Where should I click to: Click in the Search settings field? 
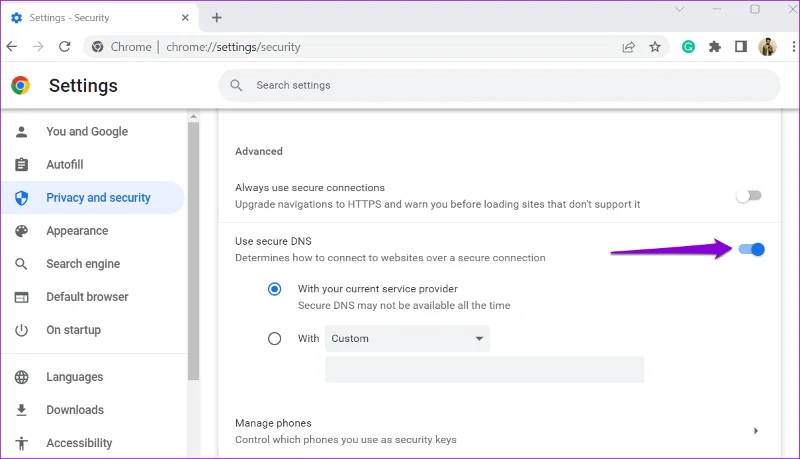point(499,85)
